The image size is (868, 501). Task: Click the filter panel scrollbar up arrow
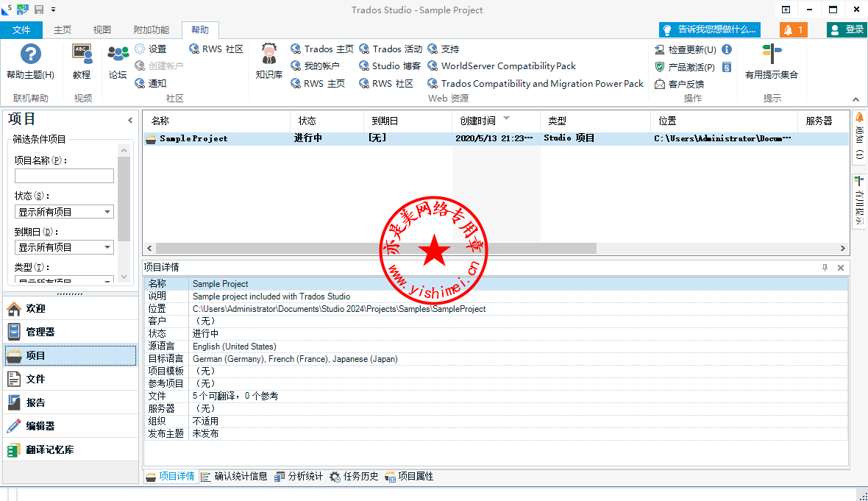coord(124,151)
